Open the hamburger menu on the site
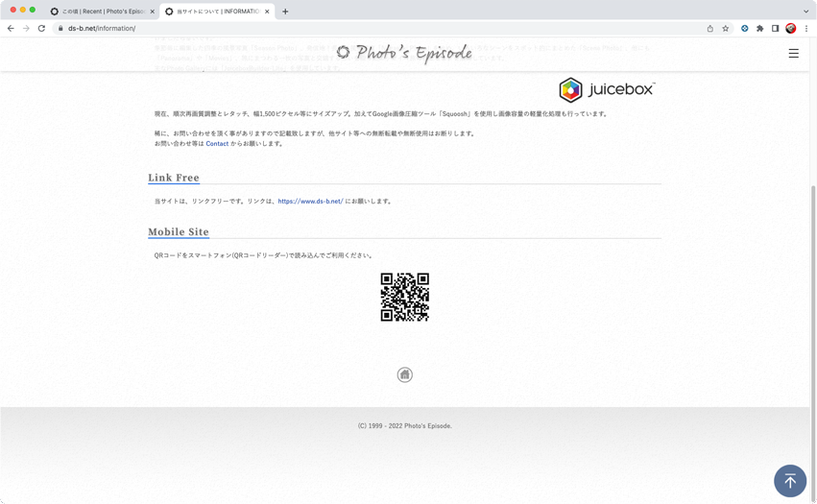Image resolution: width=817 pixels, height=504 pixels. (793, 54)
